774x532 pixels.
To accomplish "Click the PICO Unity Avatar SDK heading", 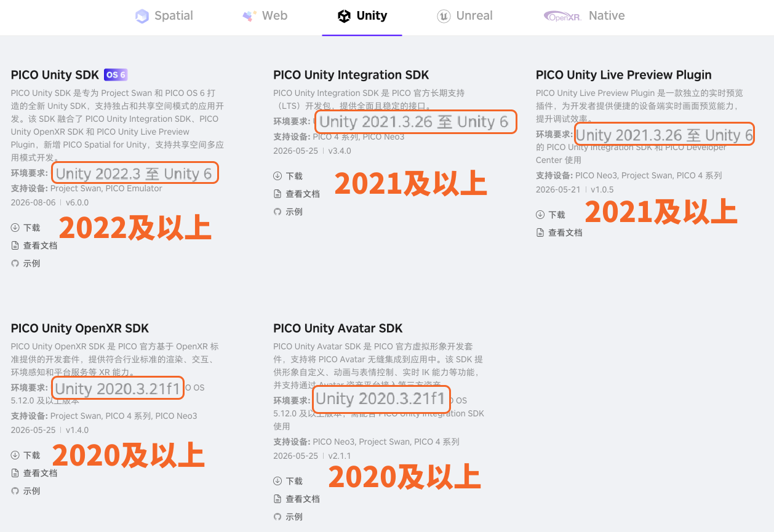I will 338,328.
